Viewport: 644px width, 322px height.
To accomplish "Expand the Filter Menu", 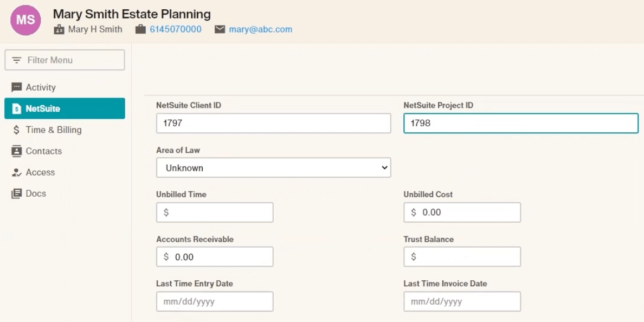I will coord(65,60).
